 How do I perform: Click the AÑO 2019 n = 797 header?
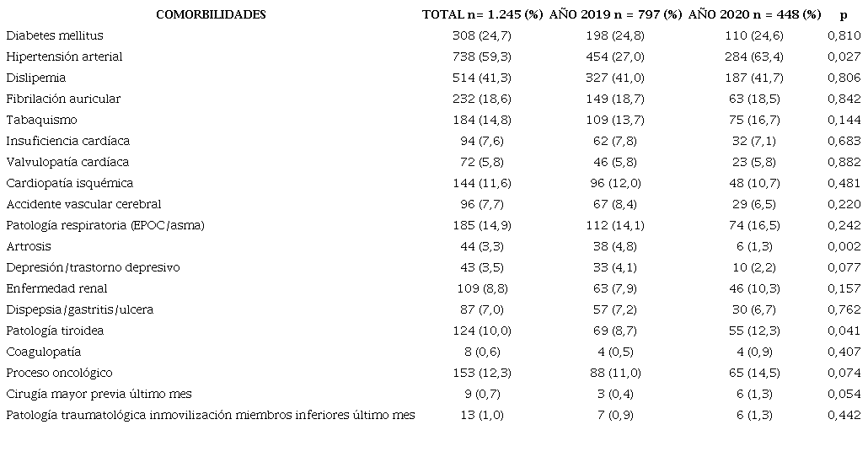615,14
